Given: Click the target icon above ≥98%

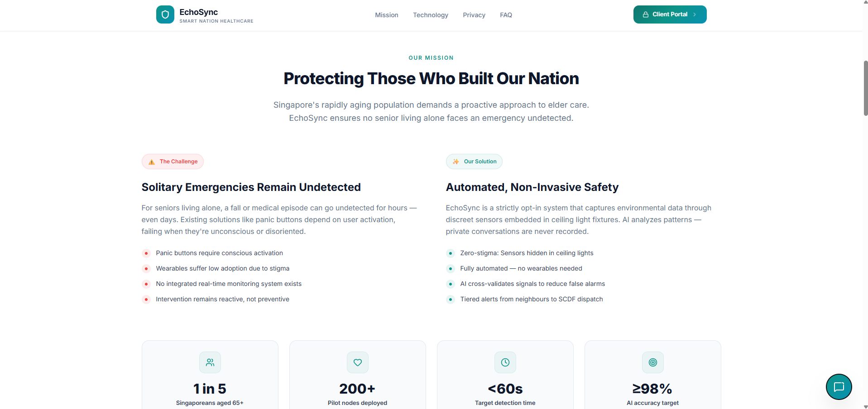Looking at the screenshot, I should pyautogui.click(x=653, y=362).
